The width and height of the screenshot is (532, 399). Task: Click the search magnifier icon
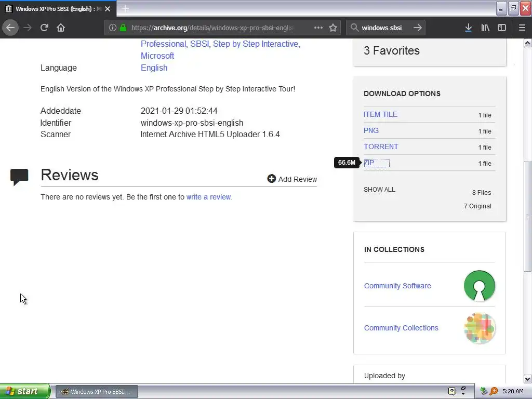point(354,28)
